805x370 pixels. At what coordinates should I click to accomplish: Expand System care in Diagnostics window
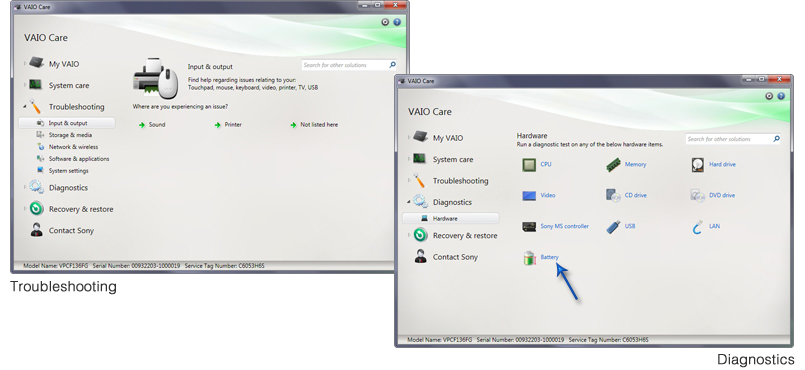coord(409,159)
